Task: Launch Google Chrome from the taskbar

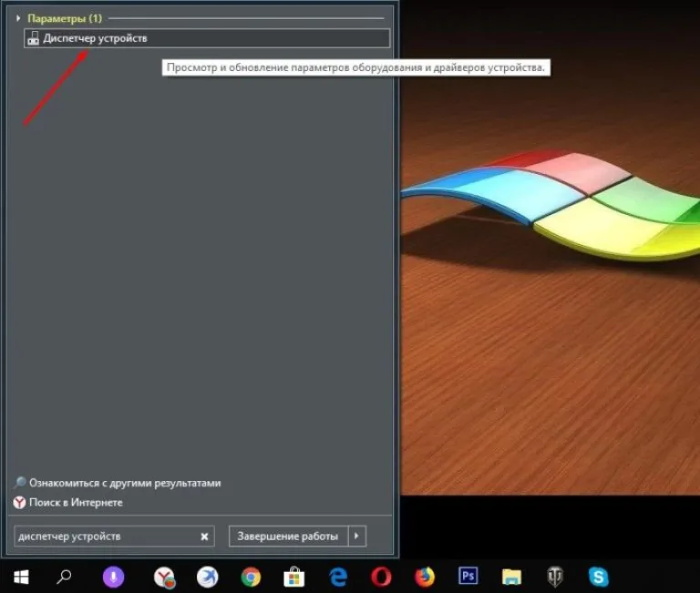Action: click(x=251, y=577)
